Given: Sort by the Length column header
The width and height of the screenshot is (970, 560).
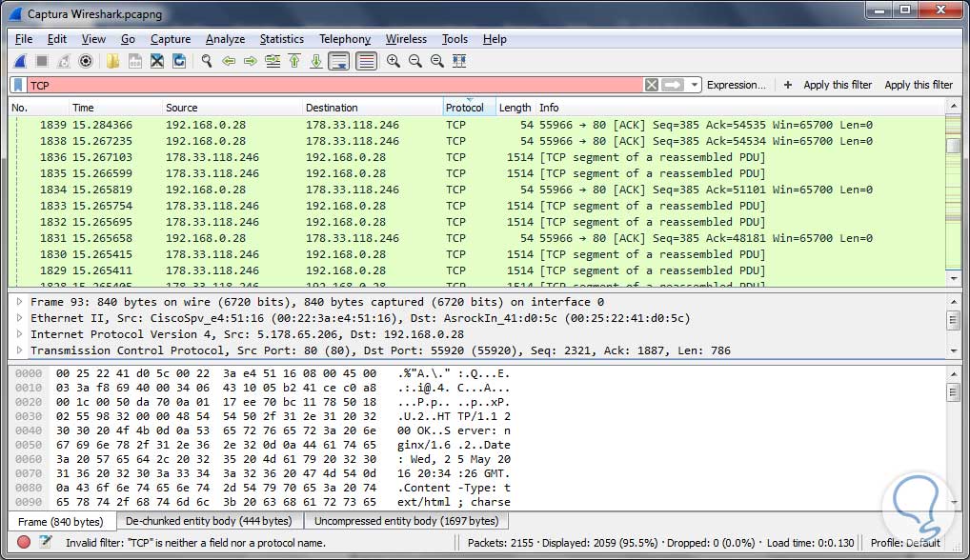Looking at the screenshot, I should 515,108.
